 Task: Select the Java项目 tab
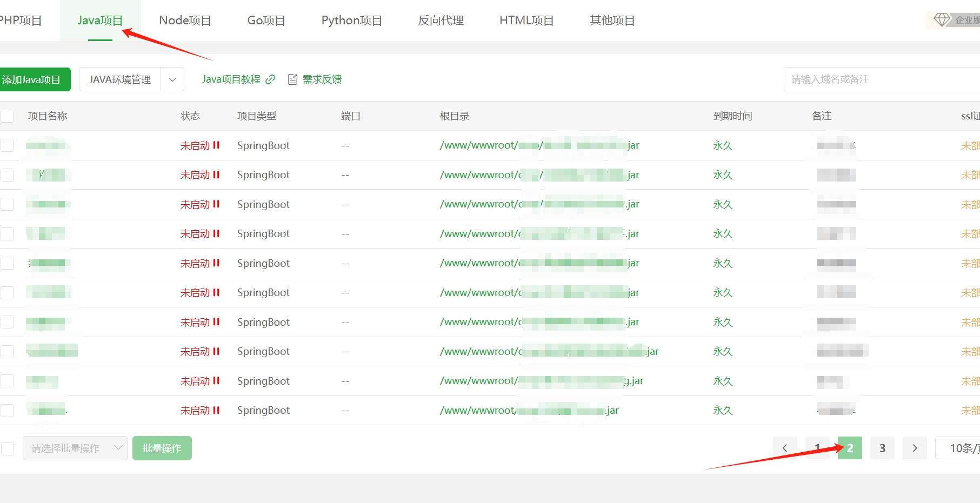[100, 21]
